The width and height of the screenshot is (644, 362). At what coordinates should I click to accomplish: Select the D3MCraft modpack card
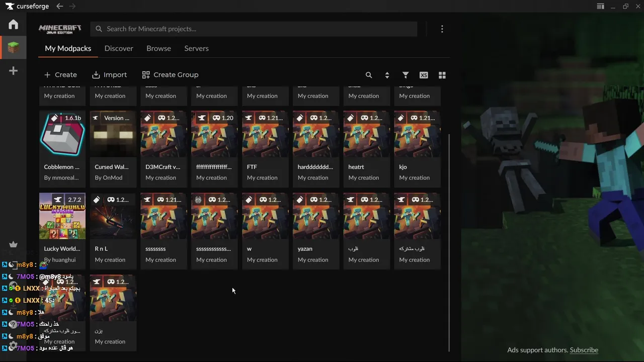coord(164,149)
